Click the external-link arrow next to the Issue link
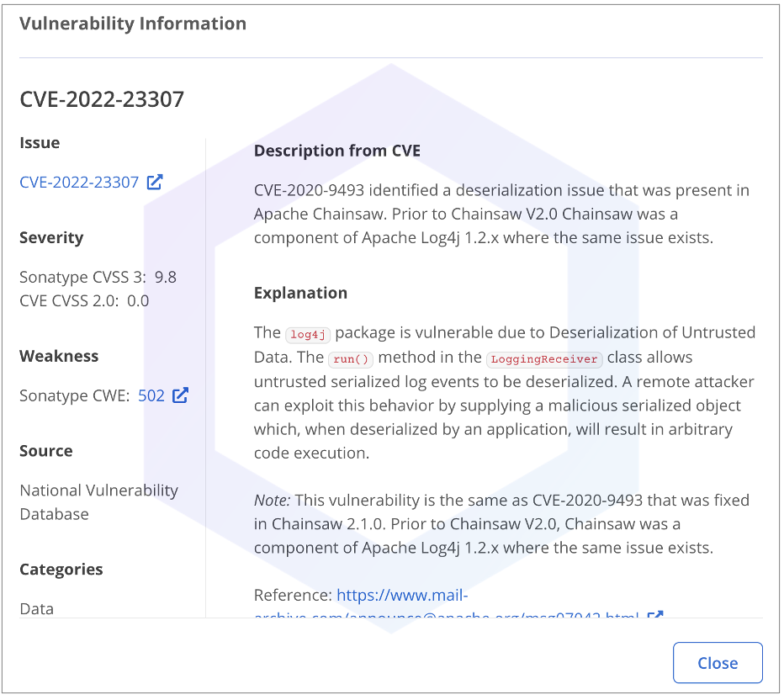Image resolution: width=784 pixels, height=700 pixels. (x=154, y=181)
